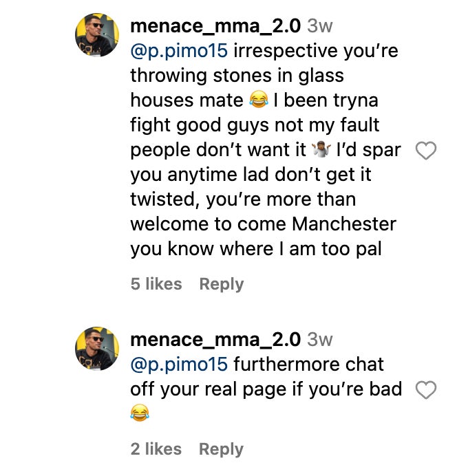Click the laughing emoji after 'houses mate'
The height and width of the screenshot is (476, 457).
point(258,100)
